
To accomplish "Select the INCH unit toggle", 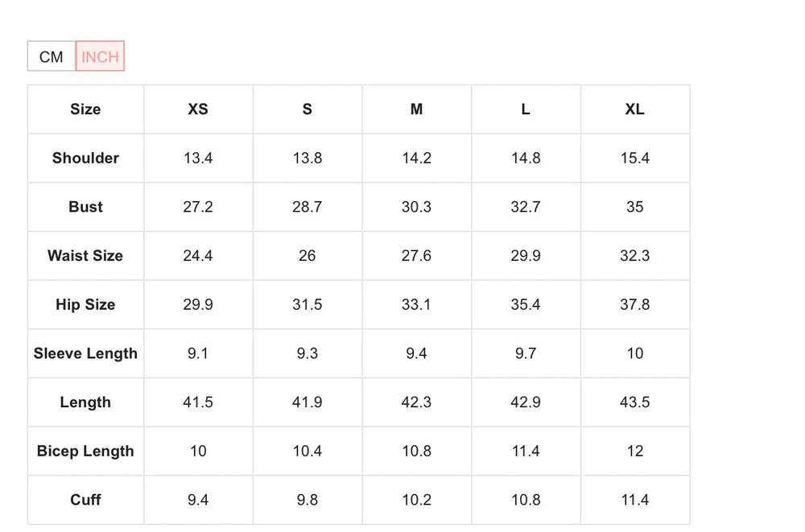I will (100, 56).
